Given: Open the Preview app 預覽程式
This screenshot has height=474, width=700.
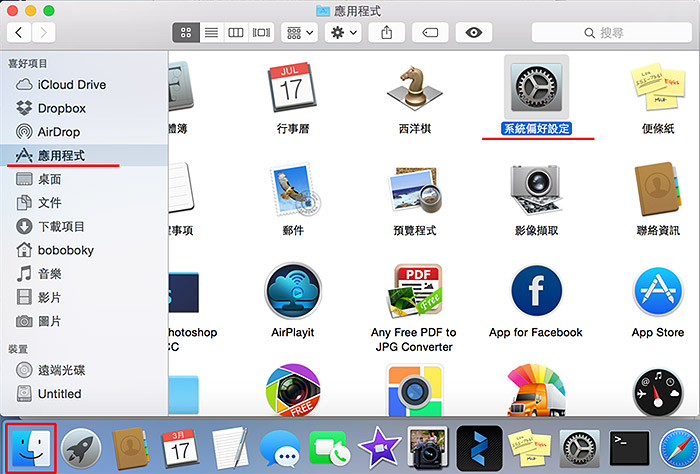Looking at the screenshot, I should point(415,191).
